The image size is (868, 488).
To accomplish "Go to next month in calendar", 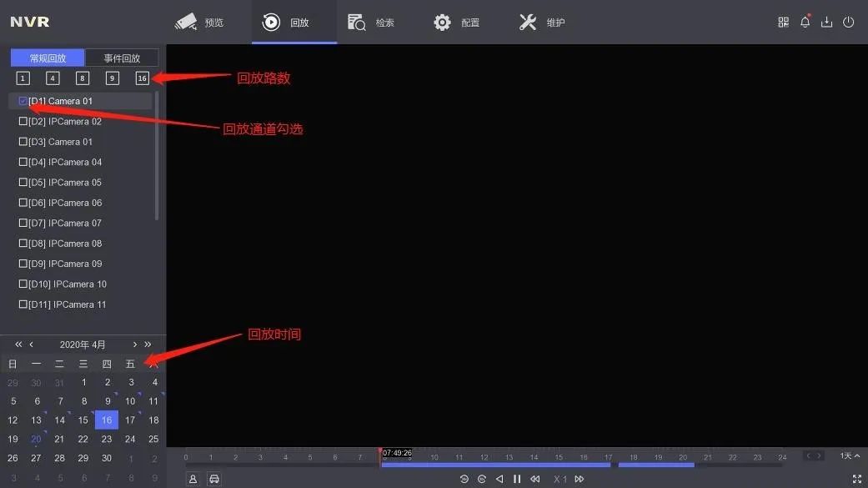I will 135,345.
